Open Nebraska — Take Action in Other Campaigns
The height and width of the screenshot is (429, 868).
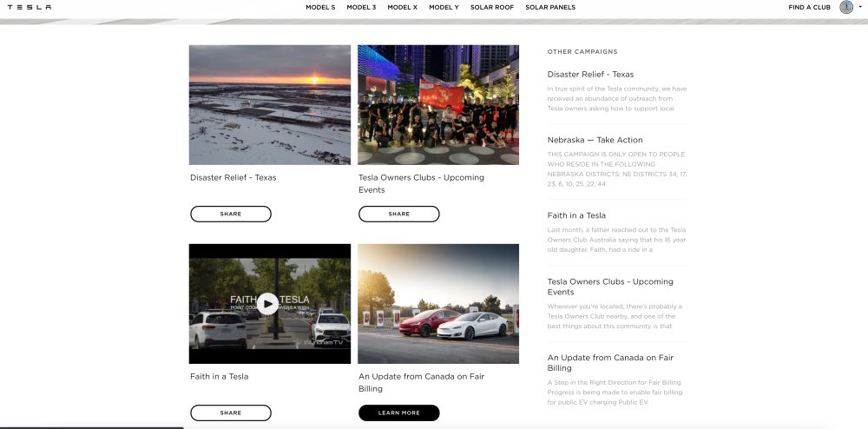[595, 140]
